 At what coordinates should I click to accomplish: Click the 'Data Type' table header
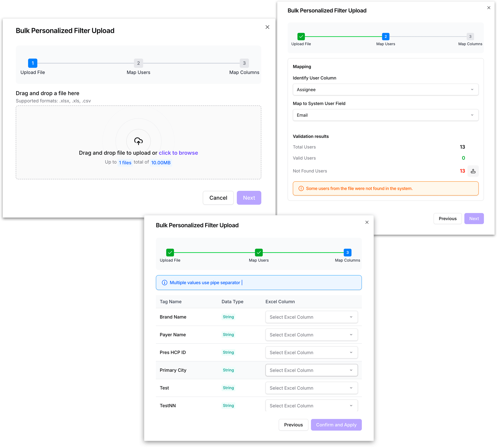(232, 302)
